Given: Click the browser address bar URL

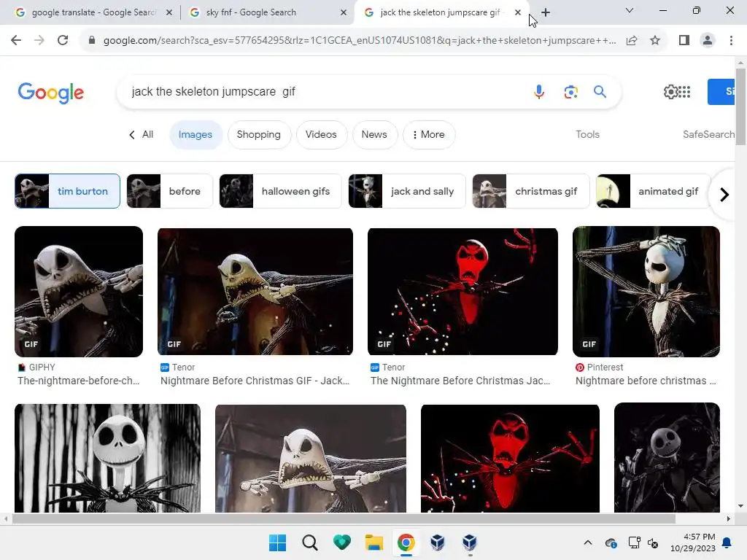Looking at the screenshot, I should coord(360,40).
